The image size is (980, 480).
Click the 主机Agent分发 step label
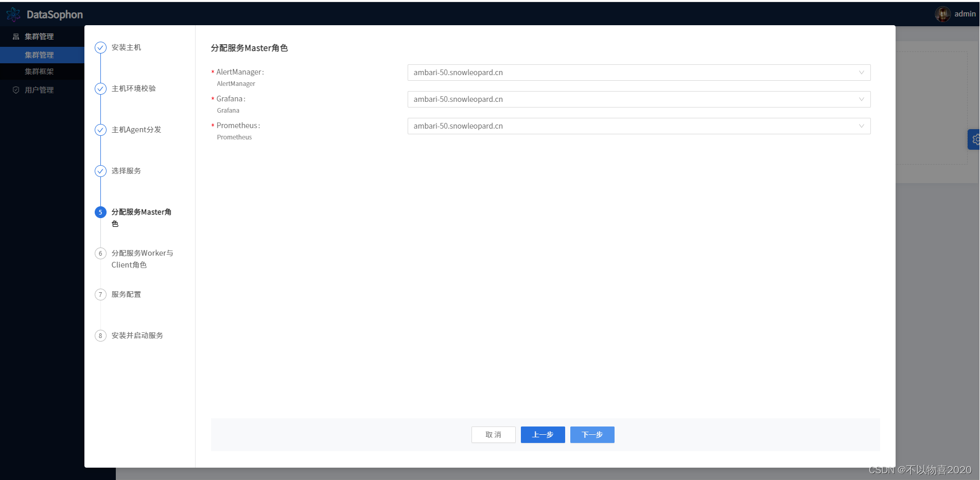[136, 130]
